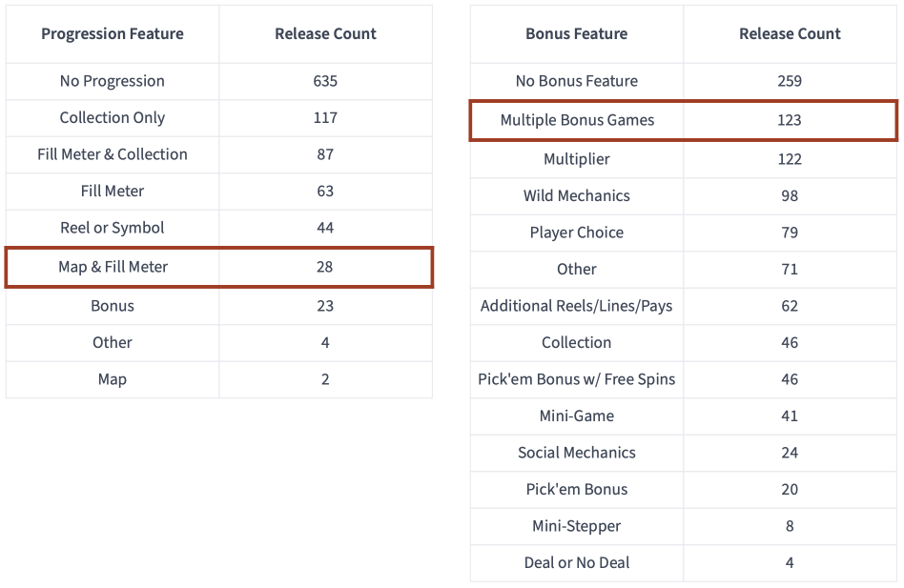
Task: Select the Collection Only row
Action: pos(219,118)
